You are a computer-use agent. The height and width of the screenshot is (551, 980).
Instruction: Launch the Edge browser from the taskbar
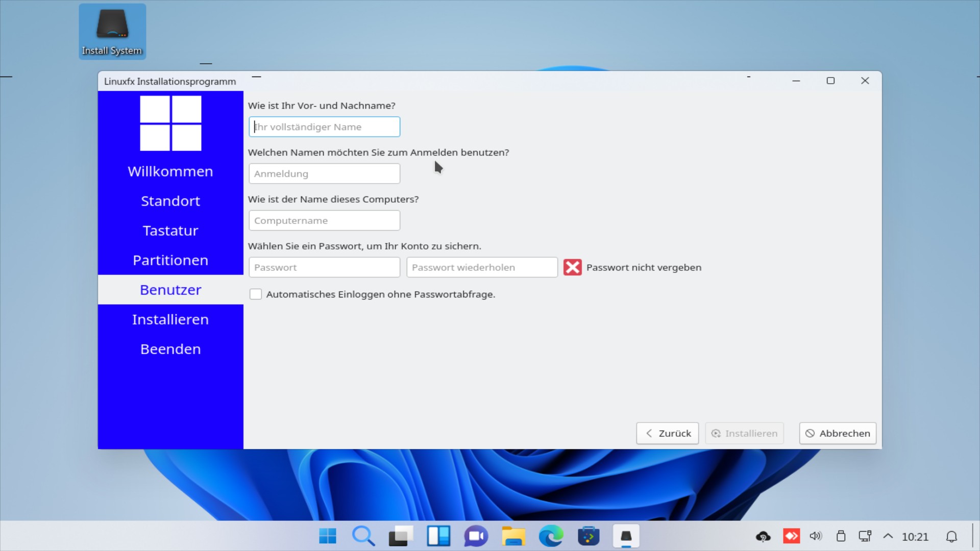point(551,536)
